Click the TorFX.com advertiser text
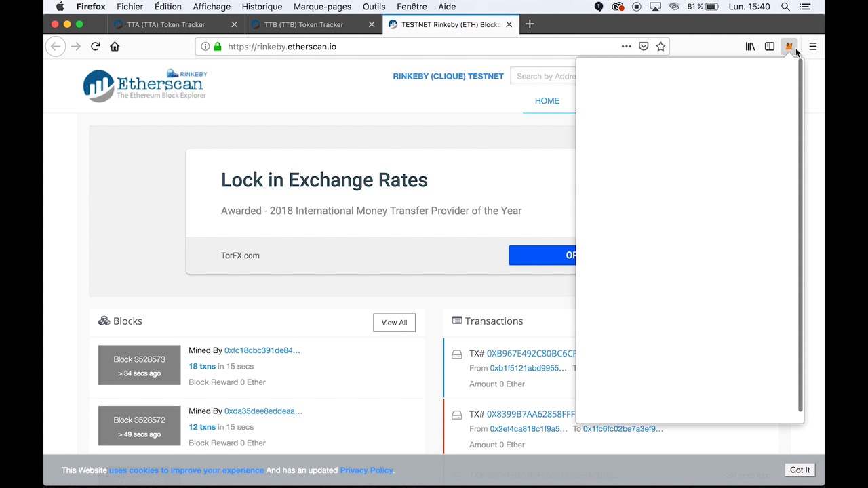Image resolution: width=868 pixels, height=488 pixels. [x=240, y=256]
